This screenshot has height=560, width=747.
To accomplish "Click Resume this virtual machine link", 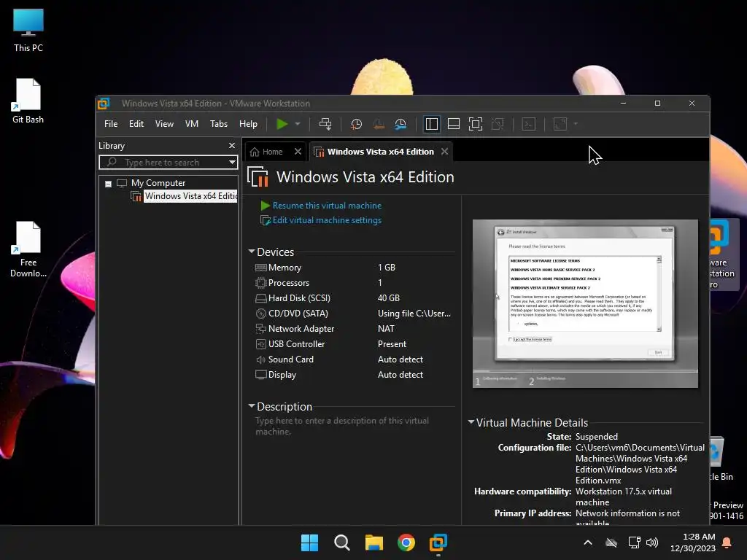I will click(x=327, y=206).
